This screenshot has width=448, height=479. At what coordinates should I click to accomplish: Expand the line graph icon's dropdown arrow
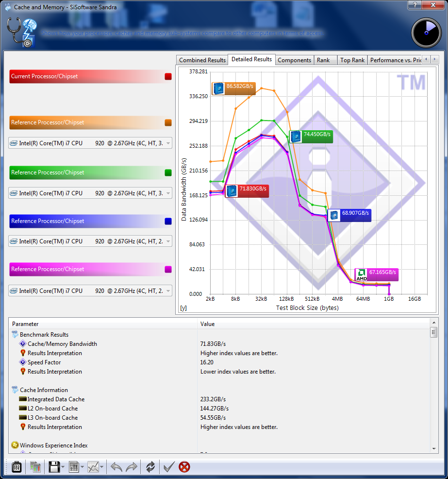[101, 467]
